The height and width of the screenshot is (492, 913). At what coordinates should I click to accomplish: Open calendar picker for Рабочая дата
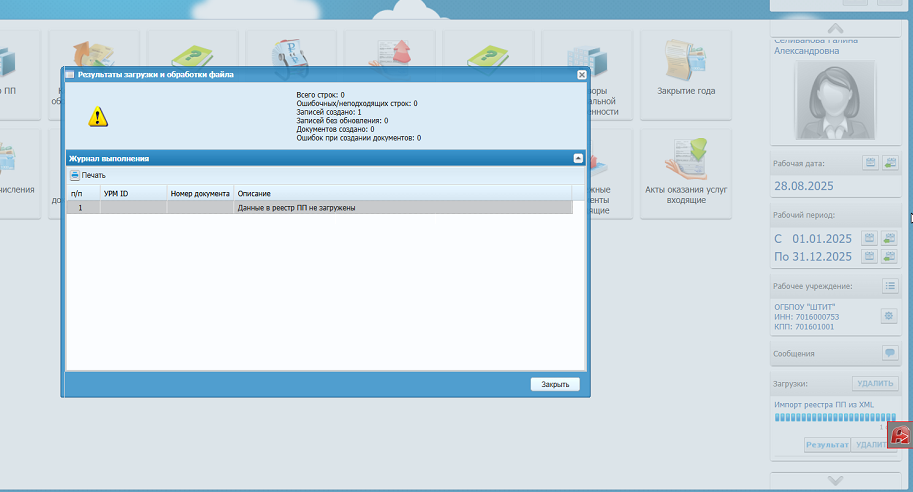click(x=870, y=163)
